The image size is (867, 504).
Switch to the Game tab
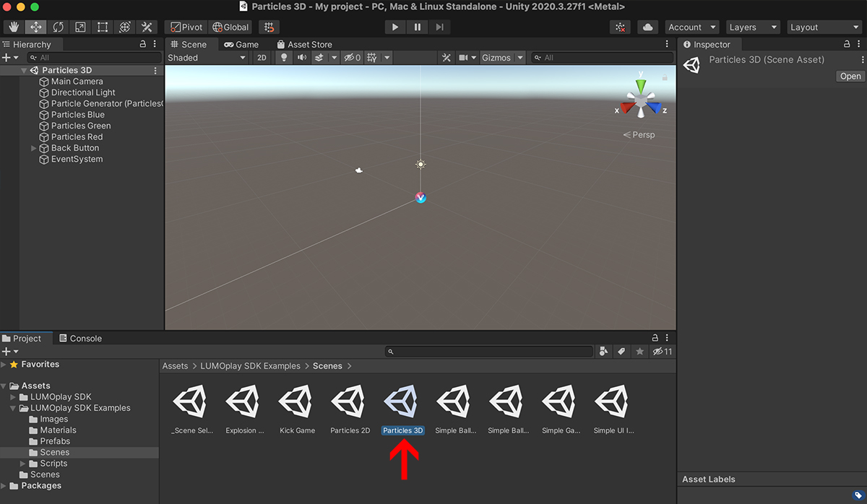click(241, 45)
